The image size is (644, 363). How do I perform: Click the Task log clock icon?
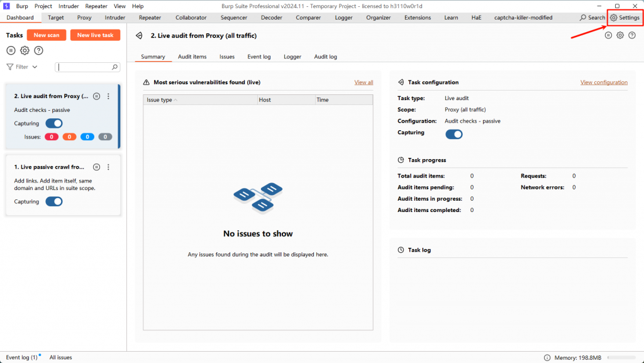pyautogui.click(x=401, y=250)
